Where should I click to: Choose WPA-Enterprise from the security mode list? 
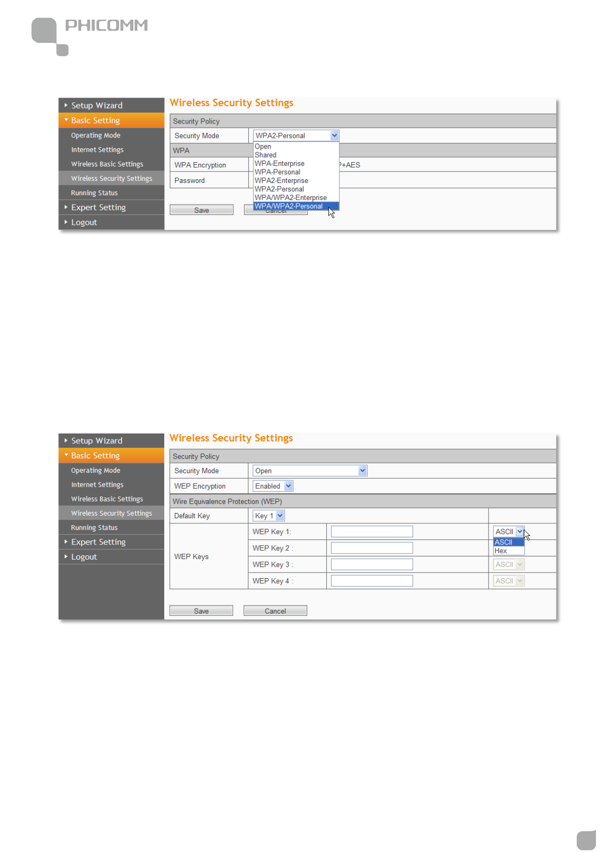[x=296, y=164]
